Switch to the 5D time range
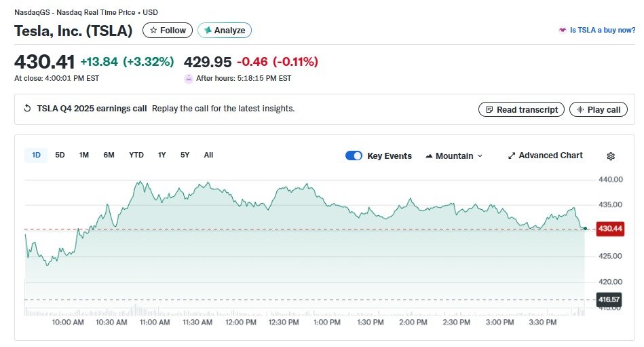 (x=60, y=155)
